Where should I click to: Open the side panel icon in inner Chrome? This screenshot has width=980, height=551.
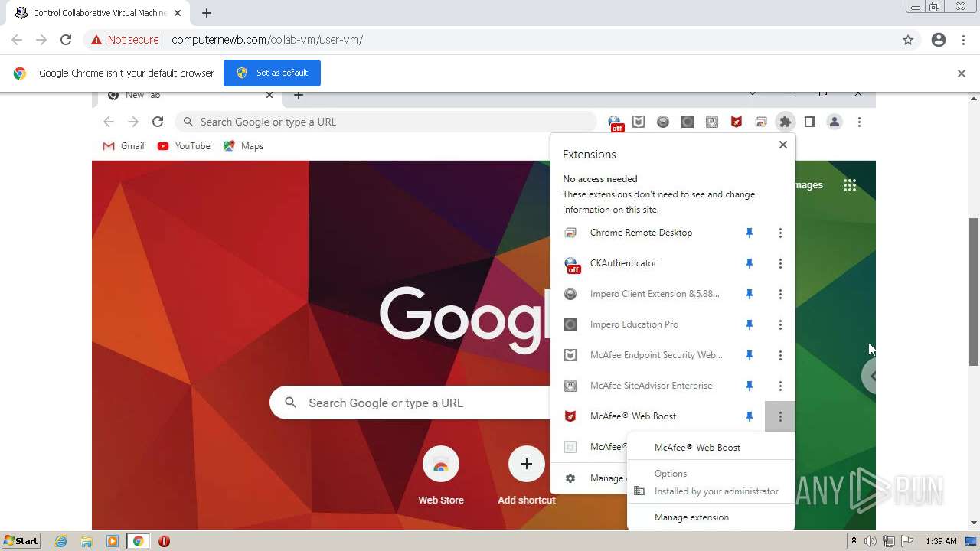coord(810,122)
